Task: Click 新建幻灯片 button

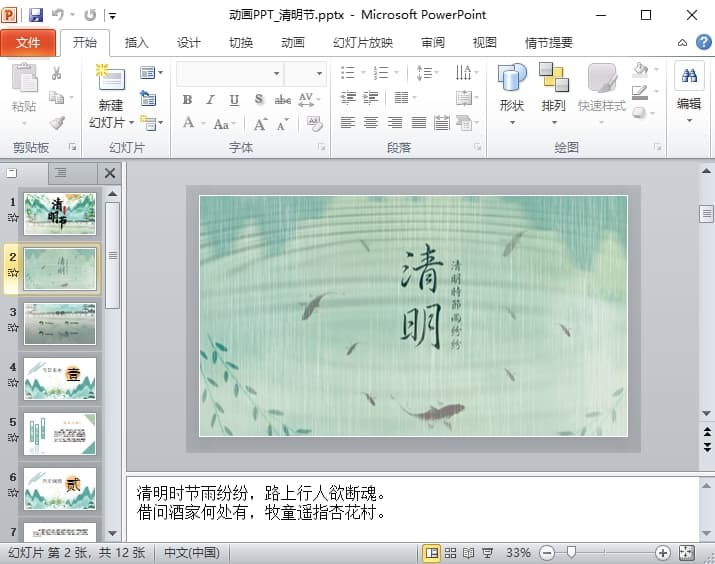Action: click(x=111, y=97)
